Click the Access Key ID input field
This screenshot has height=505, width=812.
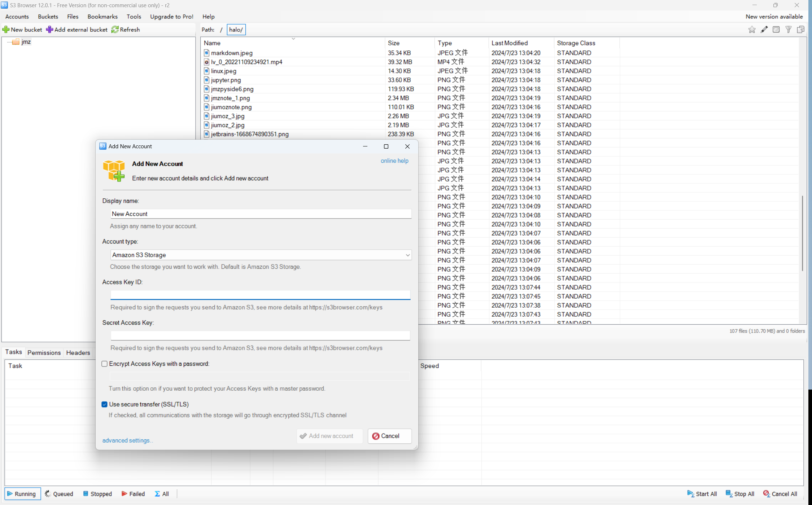(x=260, y=295)
